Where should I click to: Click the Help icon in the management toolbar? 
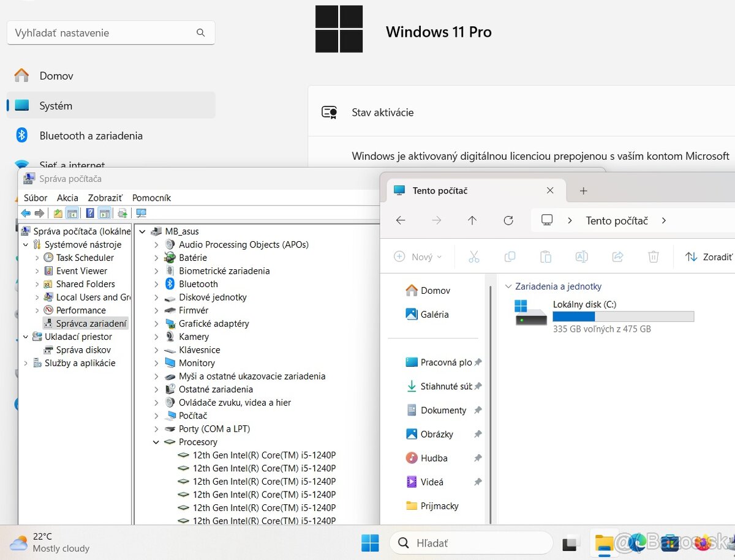(x=90, y=213)
